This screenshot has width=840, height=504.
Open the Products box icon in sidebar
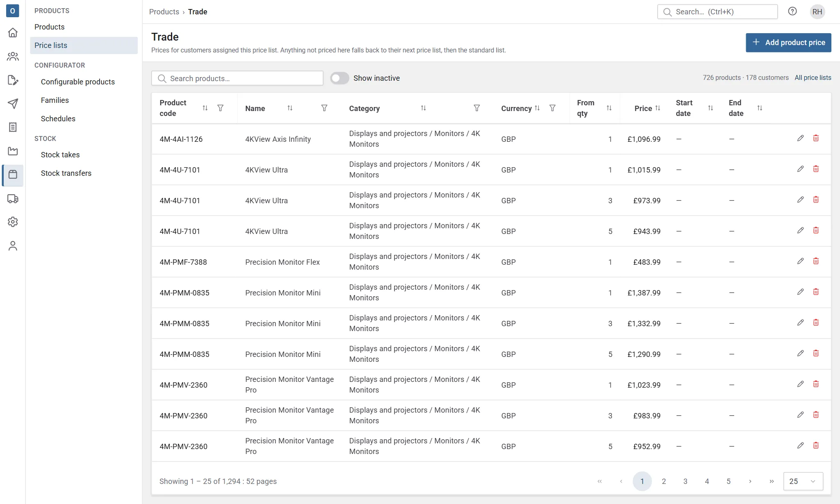point(13,175)
